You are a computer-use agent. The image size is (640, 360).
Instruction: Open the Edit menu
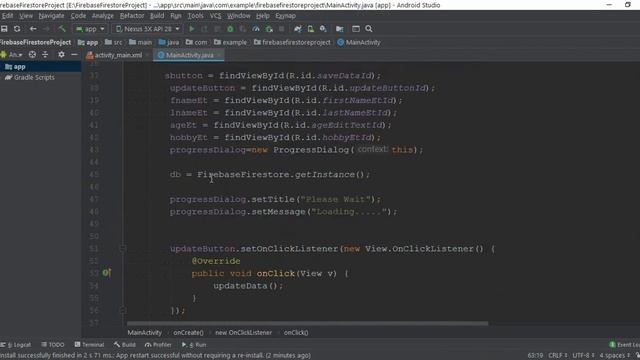(7, 16)
